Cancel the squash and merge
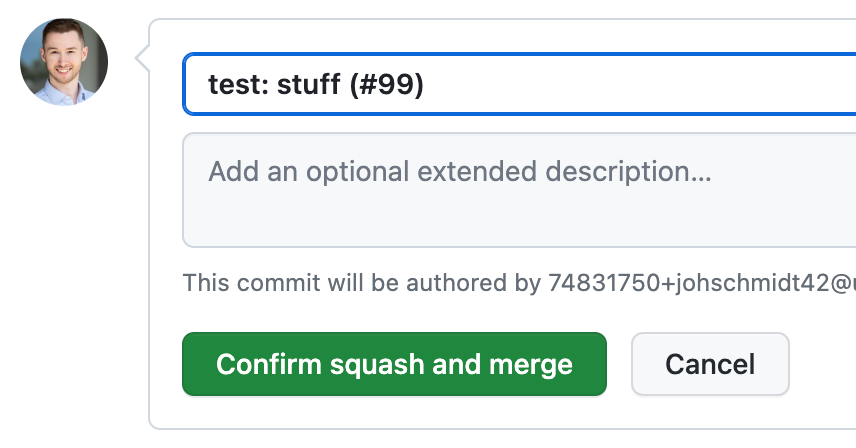The height and width of the screenshot is (448, 856). [x=710, y=364]
